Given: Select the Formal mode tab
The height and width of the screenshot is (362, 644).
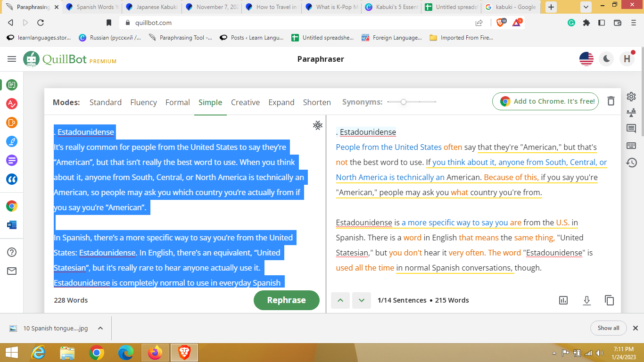Looking at the screenshot, I should click(x=177, y=102).
